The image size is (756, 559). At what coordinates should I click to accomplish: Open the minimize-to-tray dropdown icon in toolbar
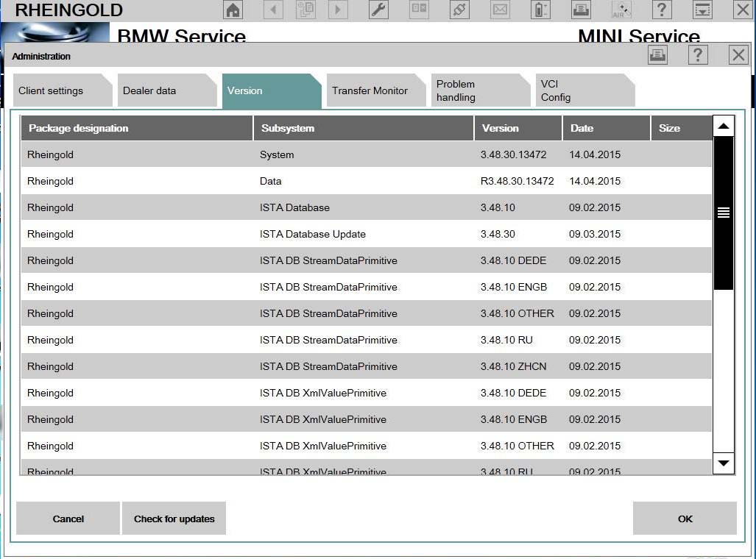(702, 10)
